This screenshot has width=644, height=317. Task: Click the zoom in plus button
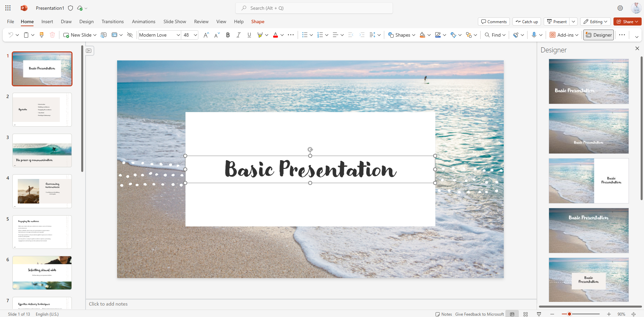(609, 314)
